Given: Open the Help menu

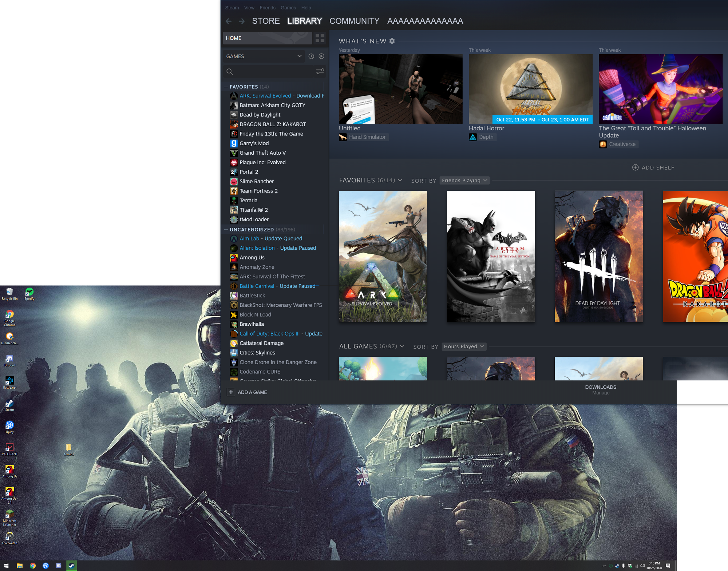Looking at the screenshot, I should 306,8.
